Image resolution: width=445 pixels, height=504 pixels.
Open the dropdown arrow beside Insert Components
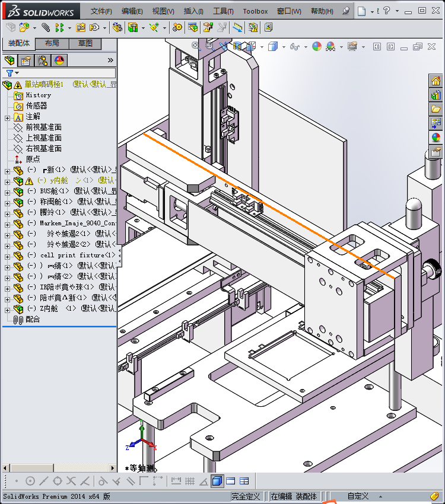click(x=35, y=28)
